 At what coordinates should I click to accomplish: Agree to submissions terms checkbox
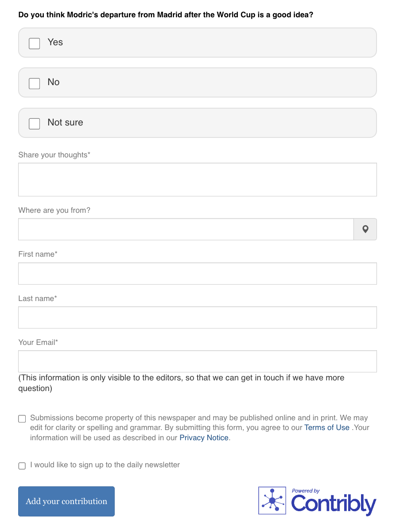pos(22,419)
